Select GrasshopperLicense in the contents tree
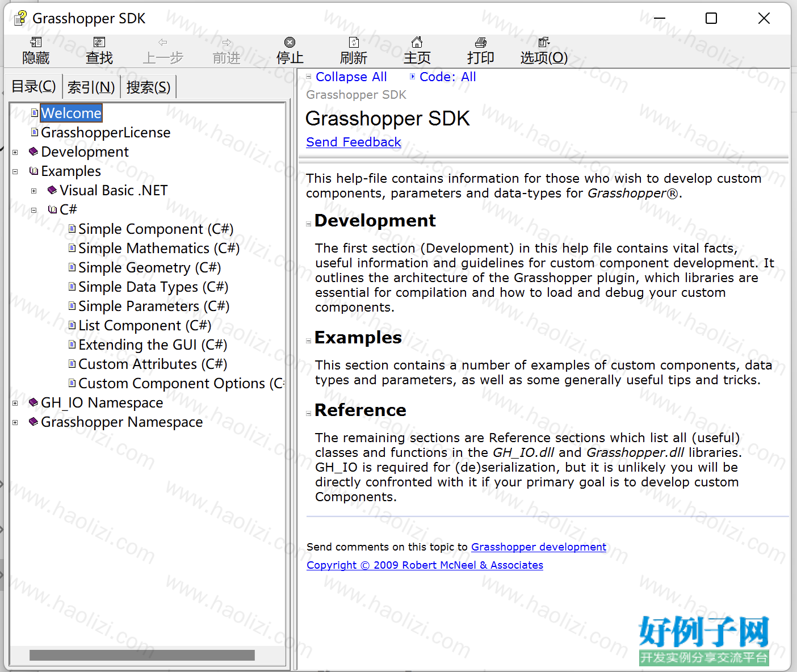Viewport: 797px width, 672px height. point(106,132)
